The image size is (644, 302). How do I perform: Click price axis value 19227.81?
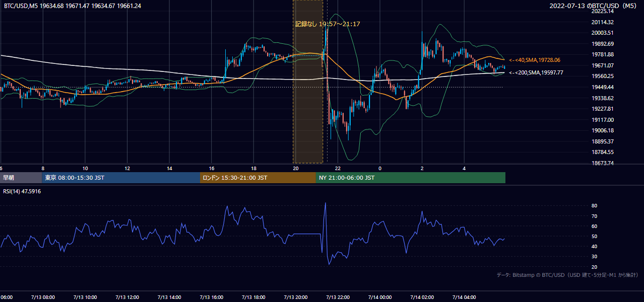(603, 109)
